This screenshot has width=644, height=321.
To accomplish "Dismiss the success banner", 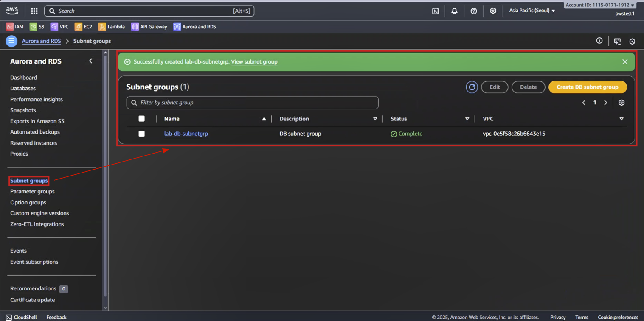I will 625,62.
